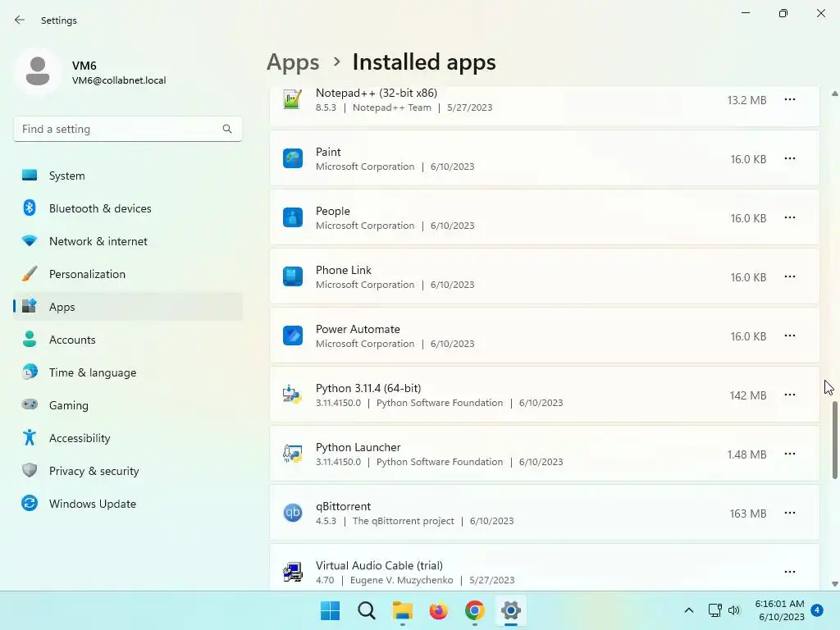Open Windows Update settings
The image size is (840, 630).
pyautogui.click(x=128, y=504)
